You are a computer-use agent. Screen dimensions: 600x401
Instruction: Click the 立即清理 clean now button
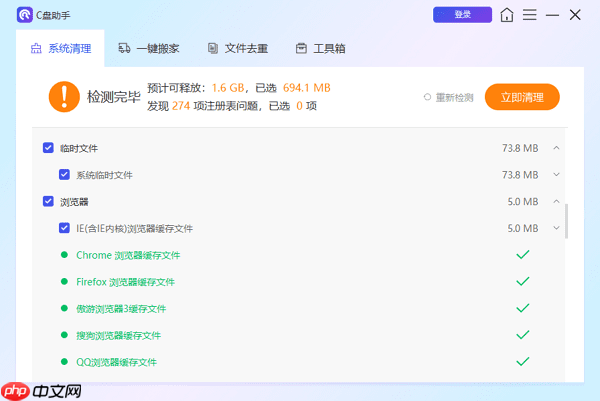(522, 97)
